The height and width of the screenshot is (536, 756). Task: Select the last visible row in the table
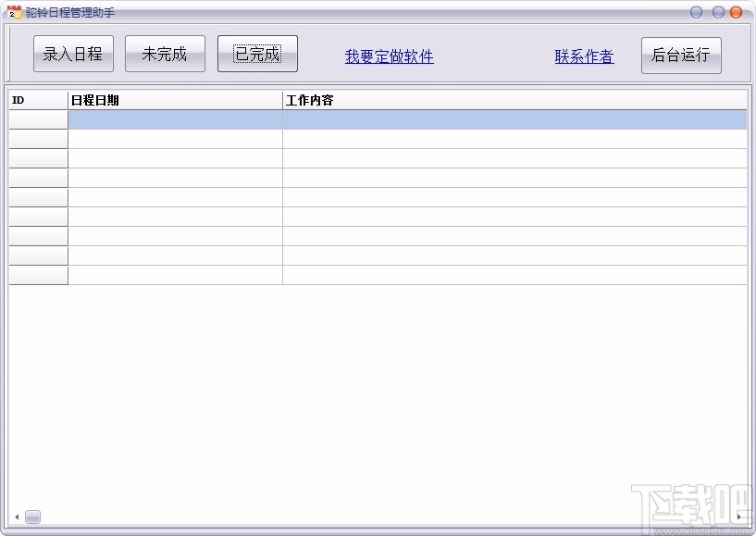point(370,276)
